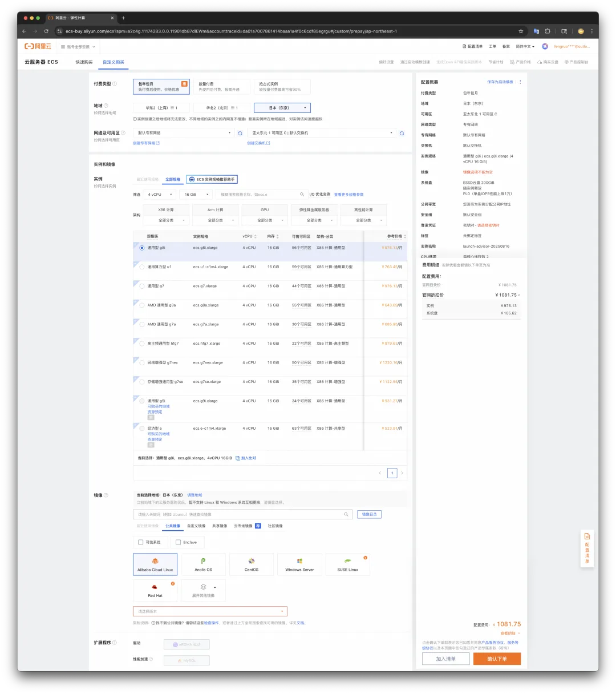The height and width of the screenshot is (694, 616).
Task: Select 网络增强型 g7nex instance radio
Action: click(x=142, y=362)
